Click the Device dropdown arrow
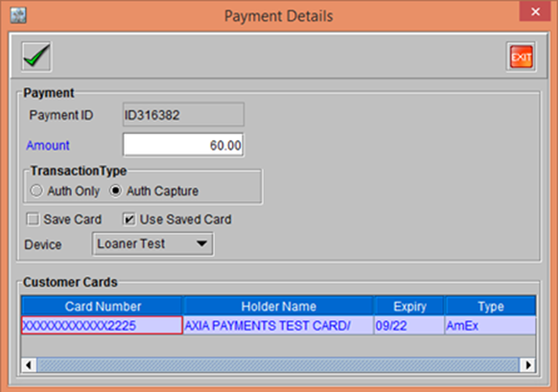The image size is (558, 392). tap(201, 244)
